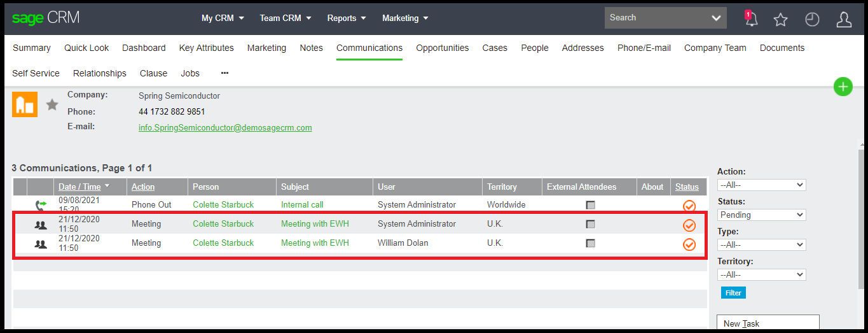Open Meeting with EWH for William Dolan
The width and height of the screenshot is (868, 333).
click(315, 243)
